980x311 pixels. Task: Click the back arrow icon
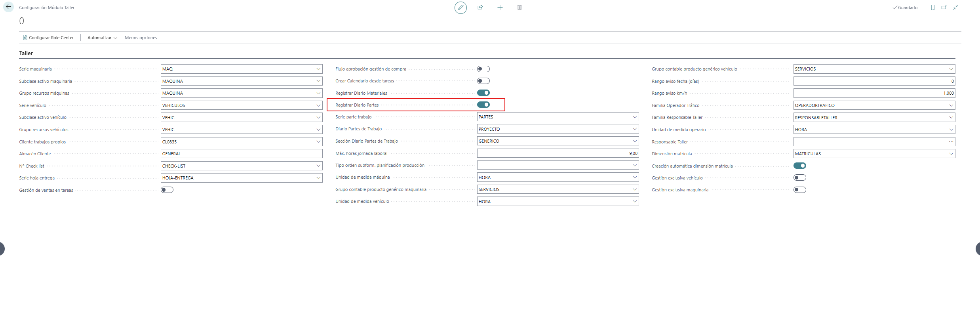tap(8, 7)
